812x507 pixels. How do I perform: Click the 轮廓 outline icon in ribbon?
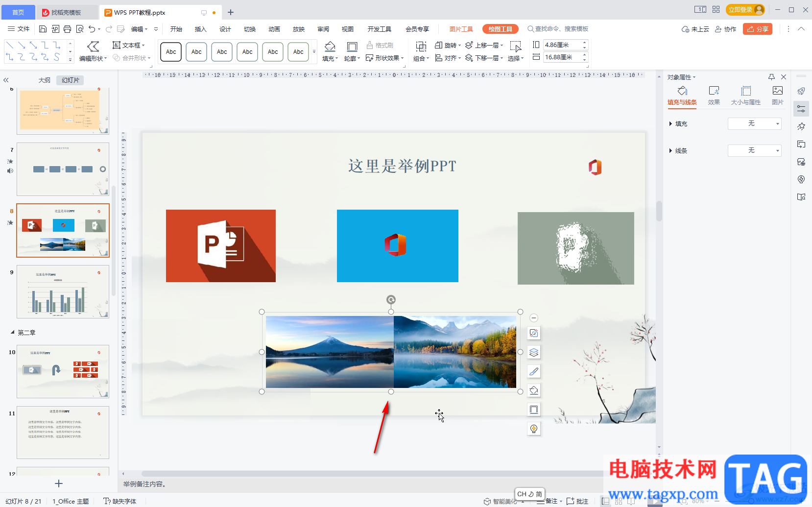coord(352,47)
